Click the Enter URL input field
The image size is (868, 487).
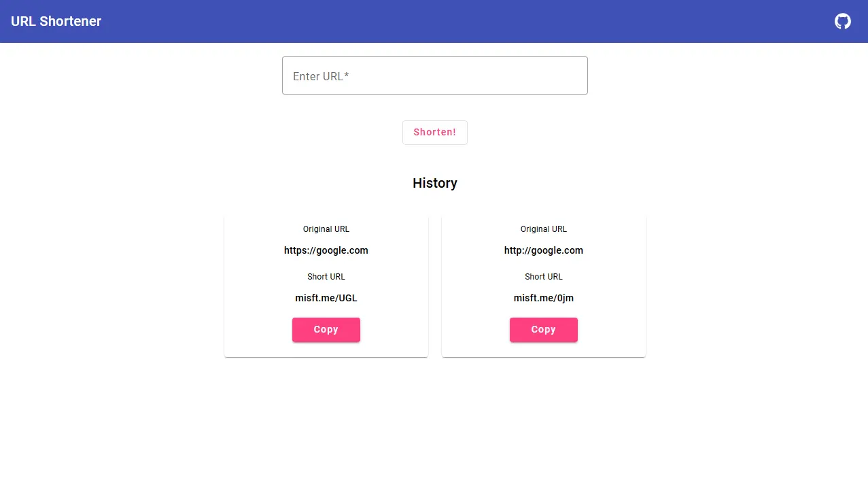pos(434,75)
